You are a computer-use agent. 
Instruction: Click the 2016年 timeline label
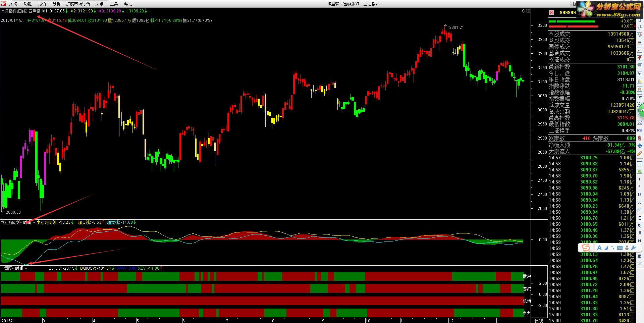coord(8,321)
